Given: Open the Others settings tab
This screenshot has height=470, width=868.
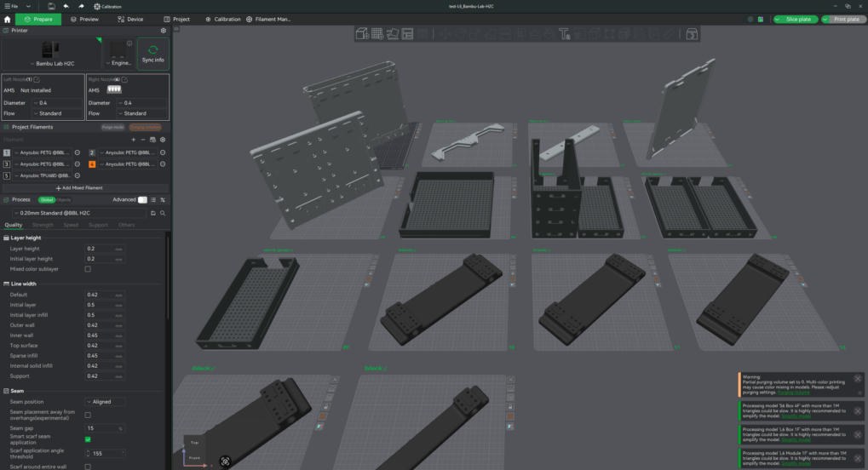Looking at the screenshot, I should tap(127, 225).
